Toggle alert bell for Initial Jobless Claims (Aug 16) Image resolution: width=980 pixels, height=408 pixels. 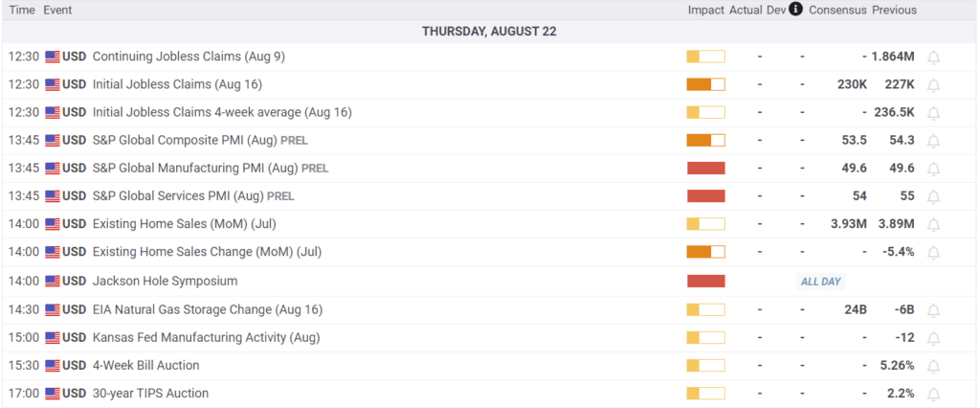[933, 85]
